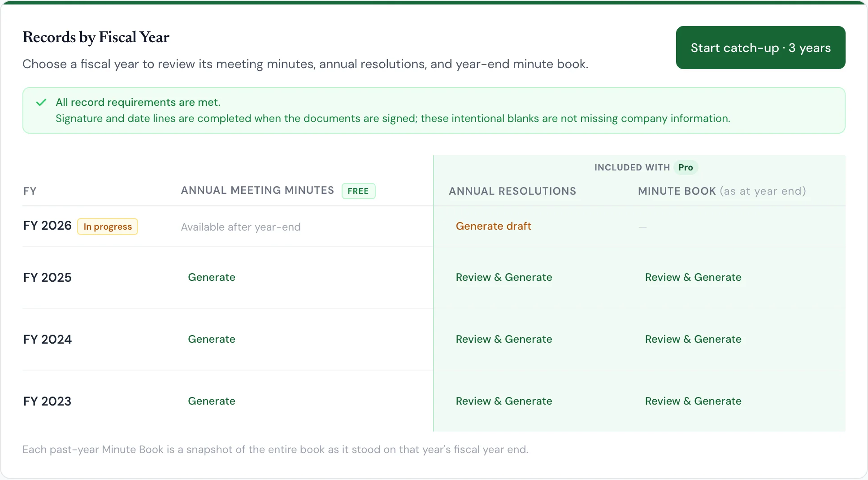The height and width of the screenshot is (480, 868).
Task: Review & Generate FY 2025 annual resolutions
Action: point(504,277)
